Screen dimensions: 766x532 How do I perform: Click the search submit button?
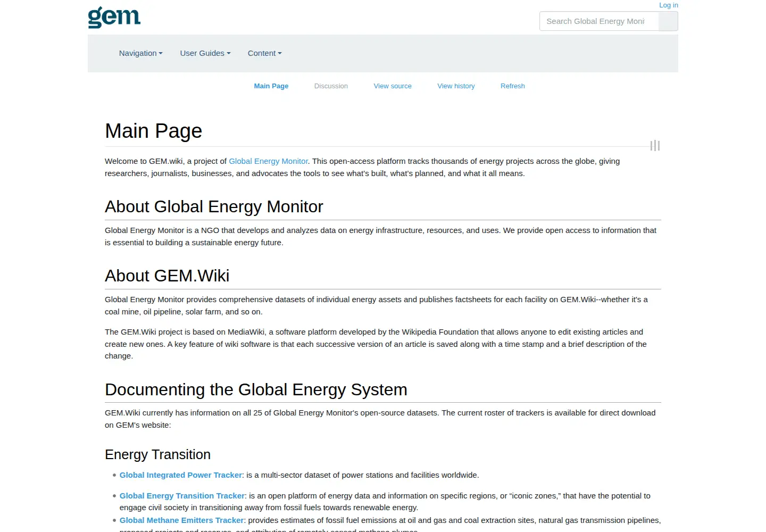coord(668,21)
